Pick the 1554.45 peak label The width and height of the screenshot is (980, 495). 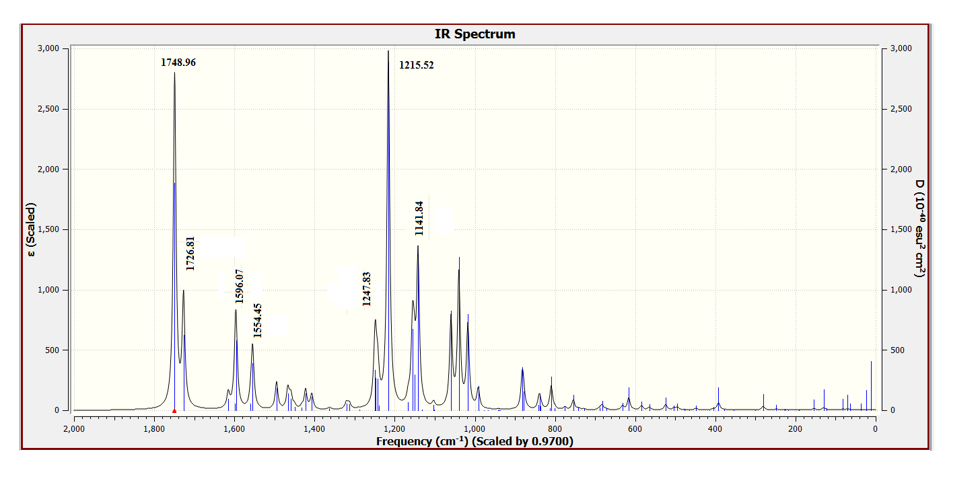click(258, 320)
